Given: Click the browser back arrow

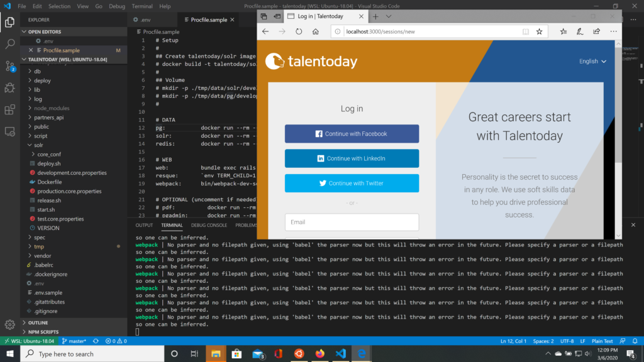Looking at the screenshot, I should [265, 31].
